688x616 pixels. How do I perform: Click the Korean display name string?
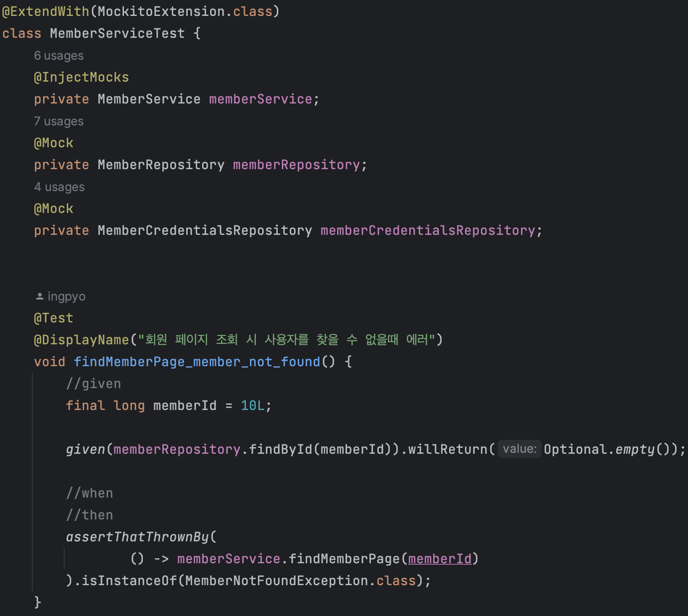(x=286, y=340)
